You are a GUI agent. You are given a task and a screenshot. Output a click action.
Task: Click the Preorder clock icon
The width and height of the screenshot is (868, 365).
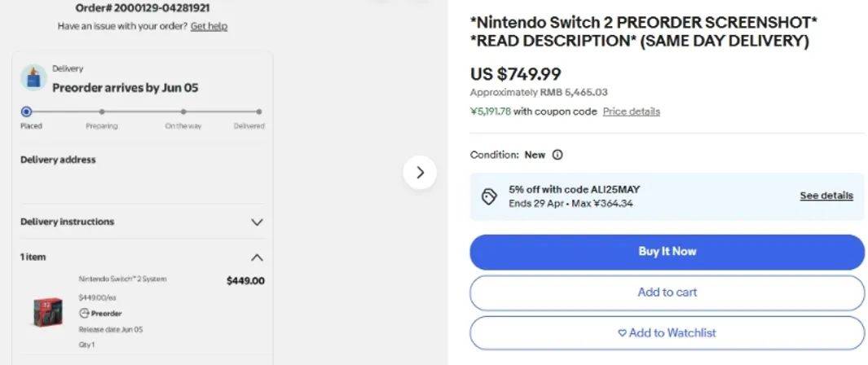tap(83, 314)
